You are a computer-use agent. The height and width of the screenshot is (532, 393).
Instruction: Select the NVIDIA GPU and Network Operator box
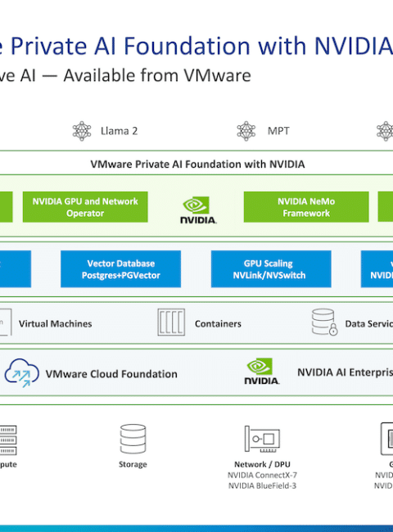point(85,207)
